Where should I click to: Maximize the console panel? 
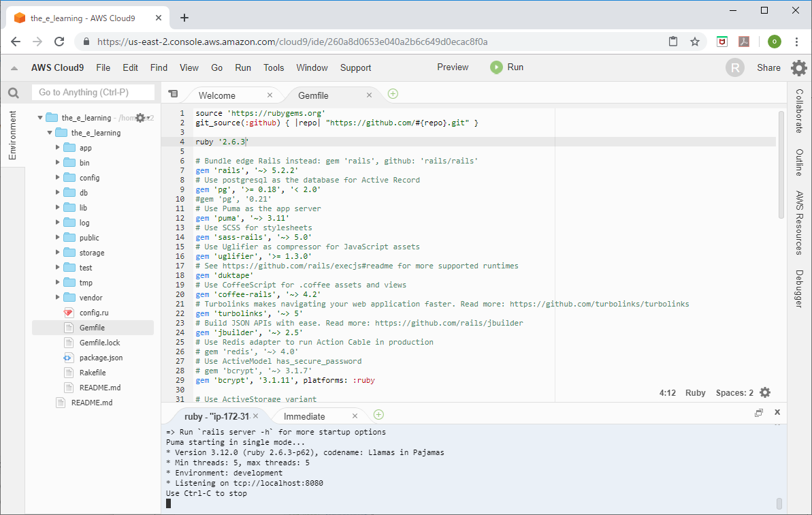pyautogui.click(x=759, y=412)
